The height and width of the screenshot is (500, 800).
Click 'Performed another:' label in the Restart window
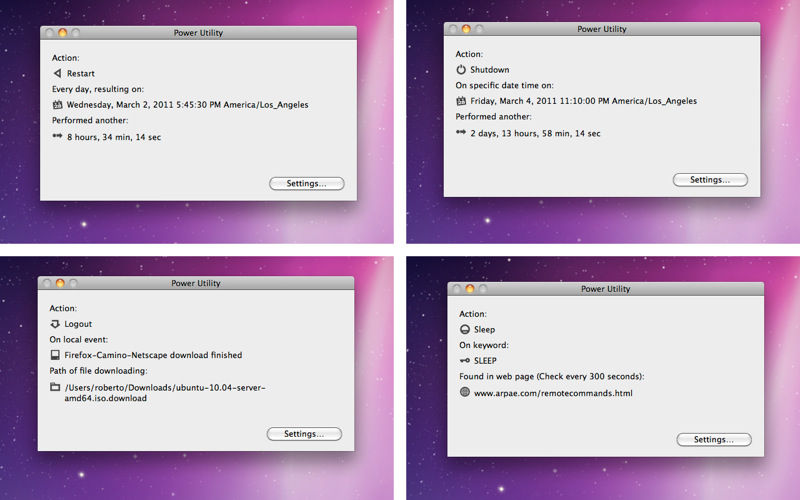click(90, 120)
